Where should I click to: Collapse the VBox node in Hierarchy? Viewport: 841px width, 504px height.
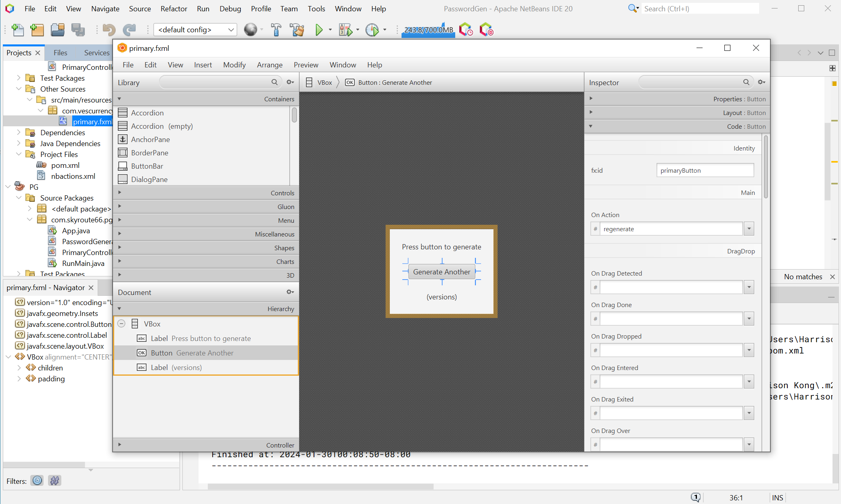pos(121,324)
